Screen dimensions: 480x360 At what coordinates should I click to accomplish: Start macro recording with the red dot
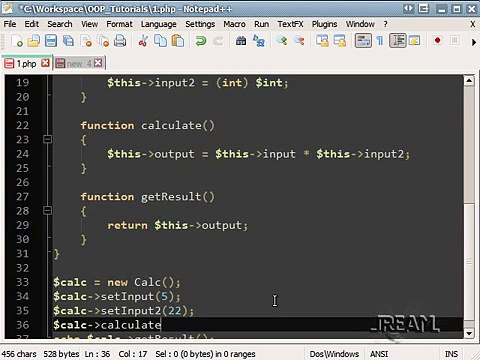point(438,41)
